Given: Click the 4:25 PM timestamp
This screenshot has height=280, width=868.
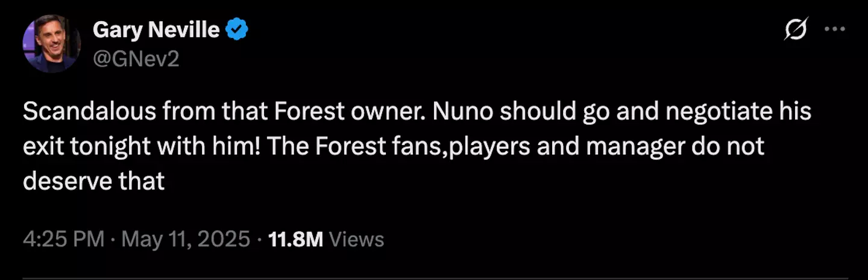Looking at the screenshot, I should pyautogui.click(x=63, y=240).
